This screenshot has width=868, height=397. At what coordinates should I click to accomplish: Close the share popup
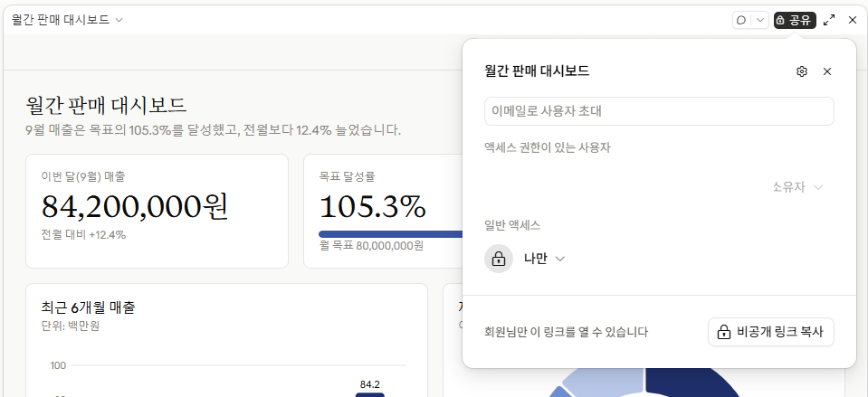click(x=827, y=71)
